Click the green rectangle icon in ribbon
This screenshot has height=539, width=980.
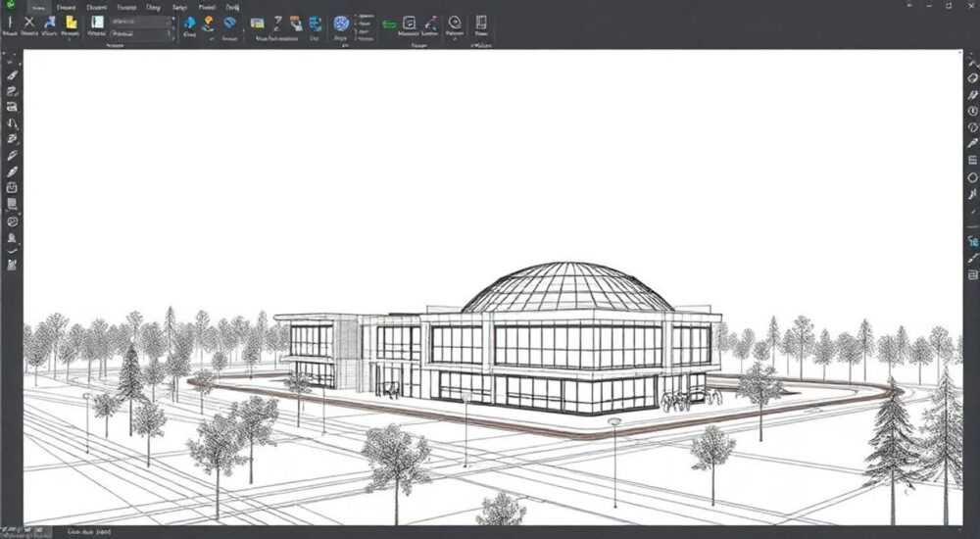pos(389,24)
